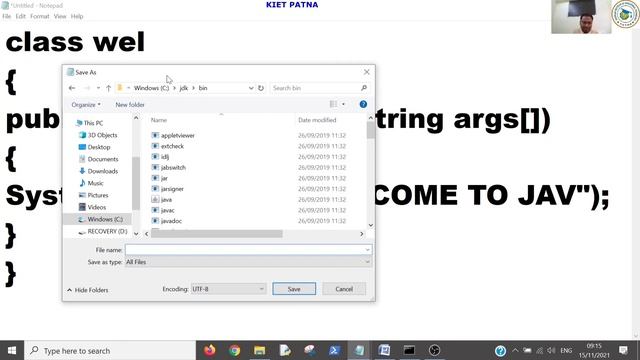The width and height of the screenshot is (640, 360).
Task: Open the Save as type dropdown
Action: click(x=248, y=262)
